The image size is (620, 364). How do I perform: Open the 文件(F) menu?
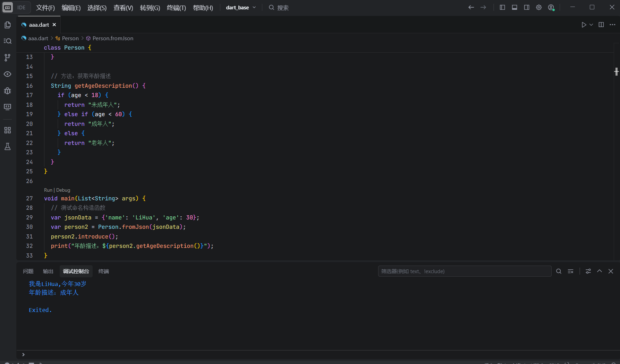pos(45,8)
